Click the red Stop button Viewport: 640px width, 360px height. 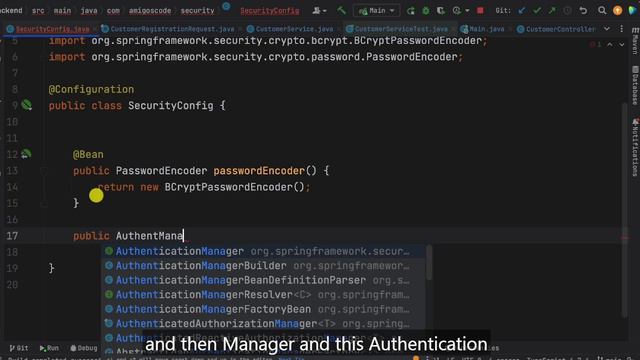[x=480, y=11]
